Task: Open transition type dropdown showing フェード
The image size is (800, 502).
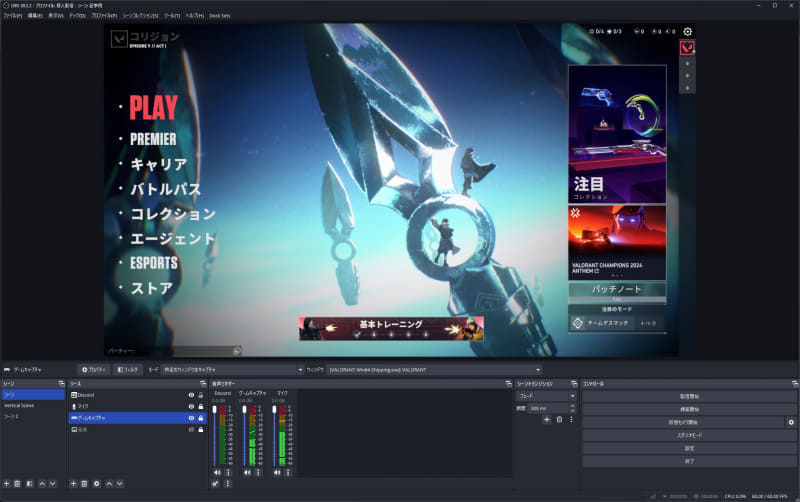Action: coord(547,396)
